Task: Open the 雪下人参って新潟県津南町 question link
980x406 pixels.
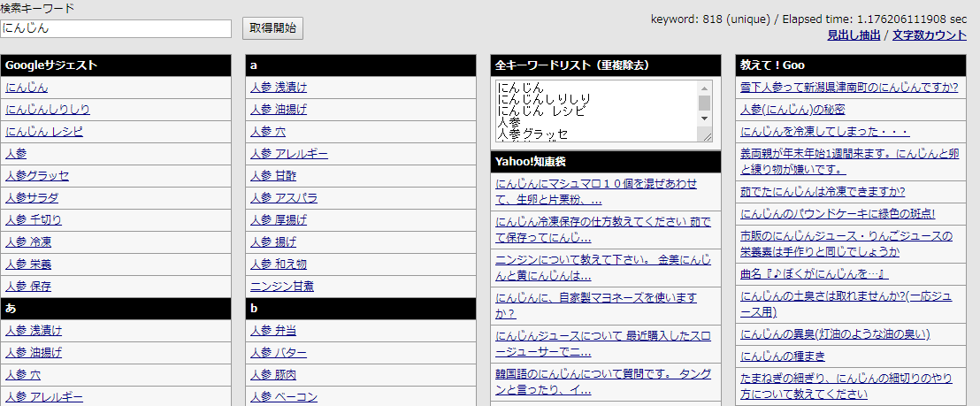Action: [849, 88]
